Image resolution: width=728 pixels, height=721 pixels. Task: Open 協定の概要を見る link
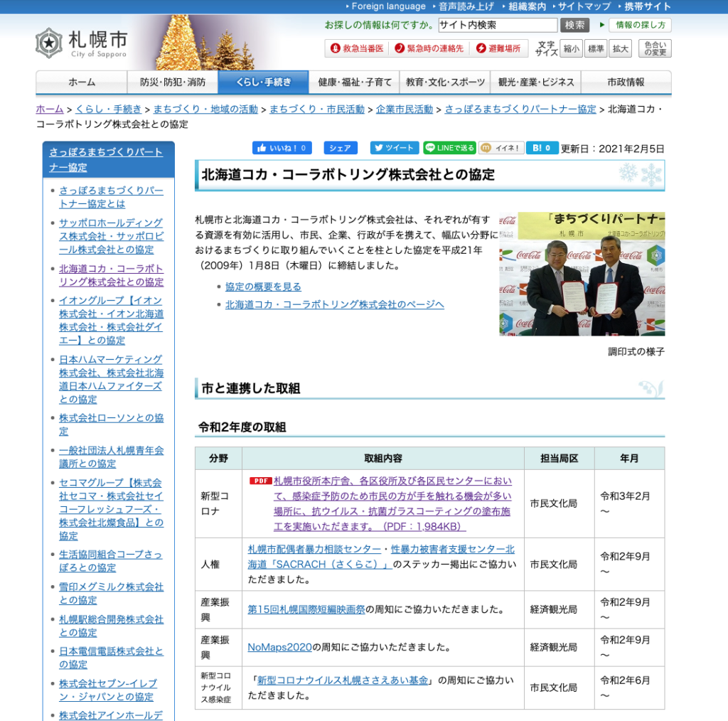point(263,287)
